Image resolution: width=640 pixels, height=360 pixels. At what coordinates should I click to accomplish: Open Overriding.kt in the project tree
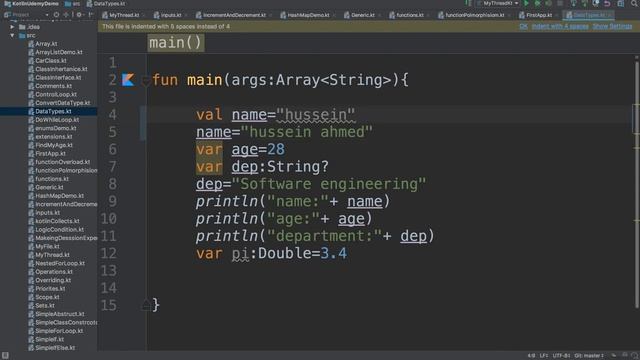click(53, 280)
